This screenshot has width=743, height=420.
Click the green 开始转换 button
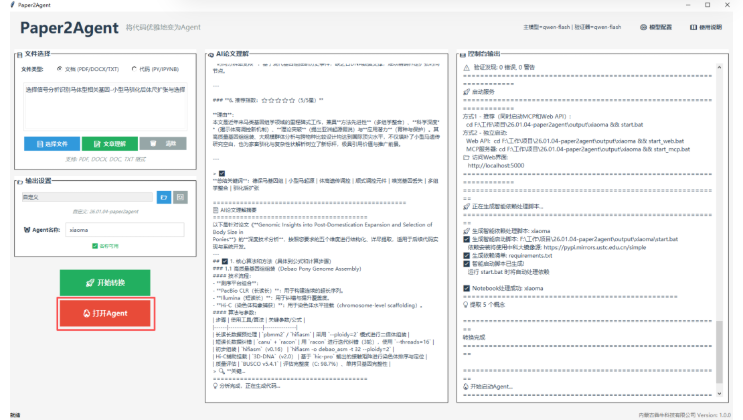click(106, 283)
